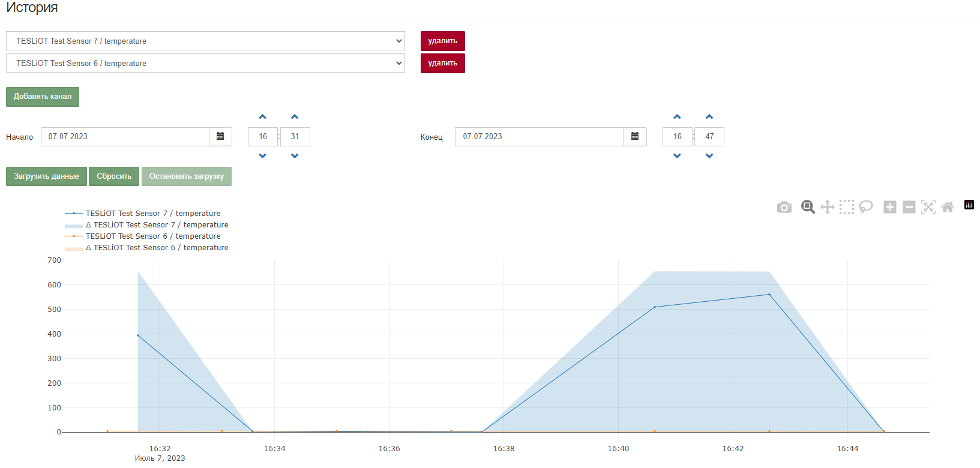Image resolution: width=980 pixels, height=468 pixels.
Task: Decrease end minute with down arrow
Action: 709,156
